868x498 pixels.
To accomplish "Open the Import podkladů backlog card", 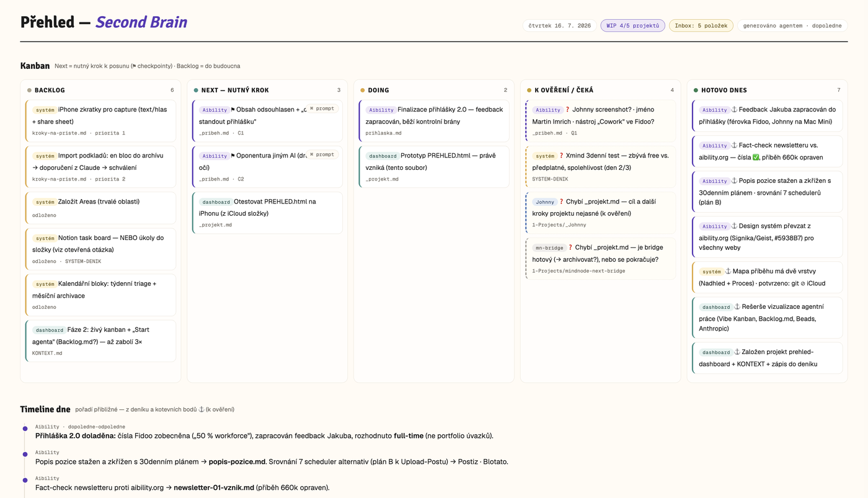I will tap(100, 166).
